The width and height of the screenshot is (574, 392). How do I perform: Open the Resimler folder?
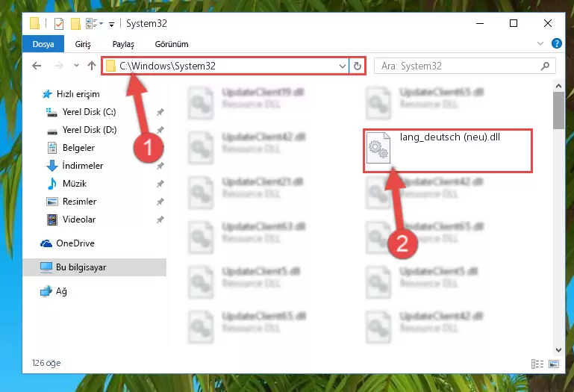pyautogui.click(x=79, y=202)
